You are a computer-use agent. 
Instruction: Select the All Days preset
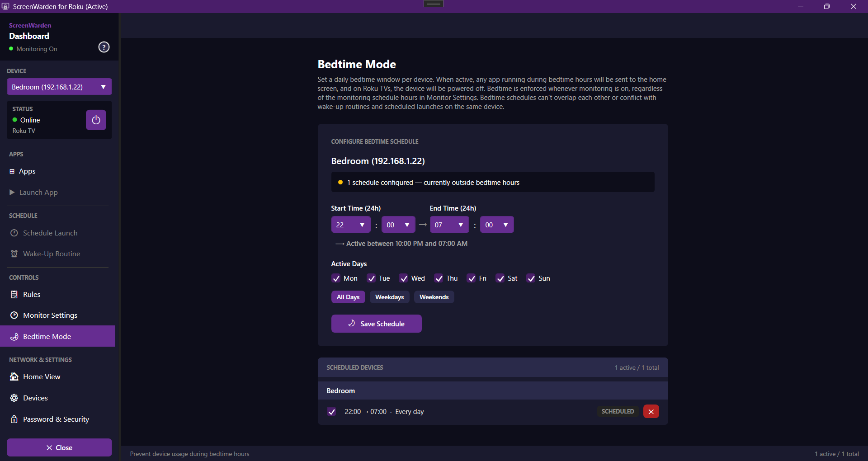(x=348, y=297)
